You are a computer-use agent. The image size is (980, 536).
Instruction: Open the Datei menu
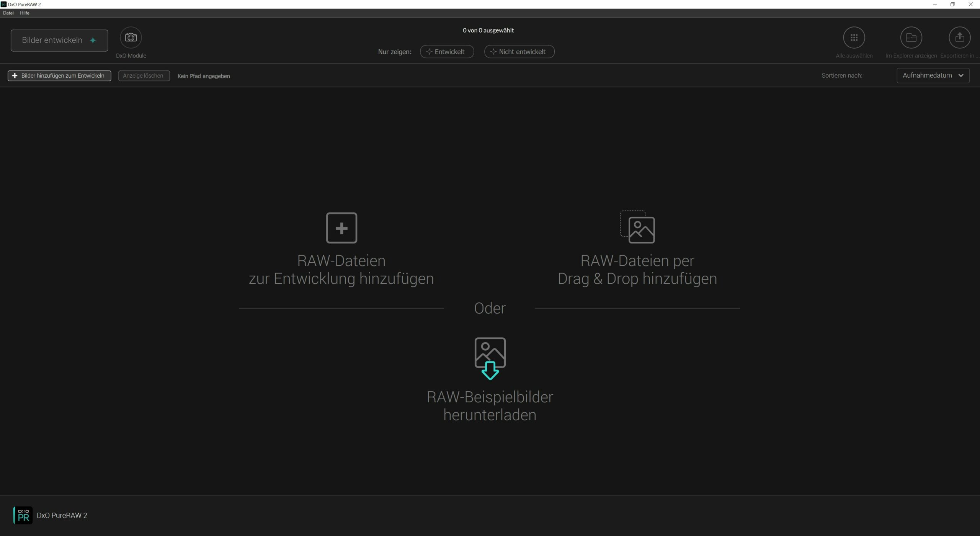tap(8, 13)
